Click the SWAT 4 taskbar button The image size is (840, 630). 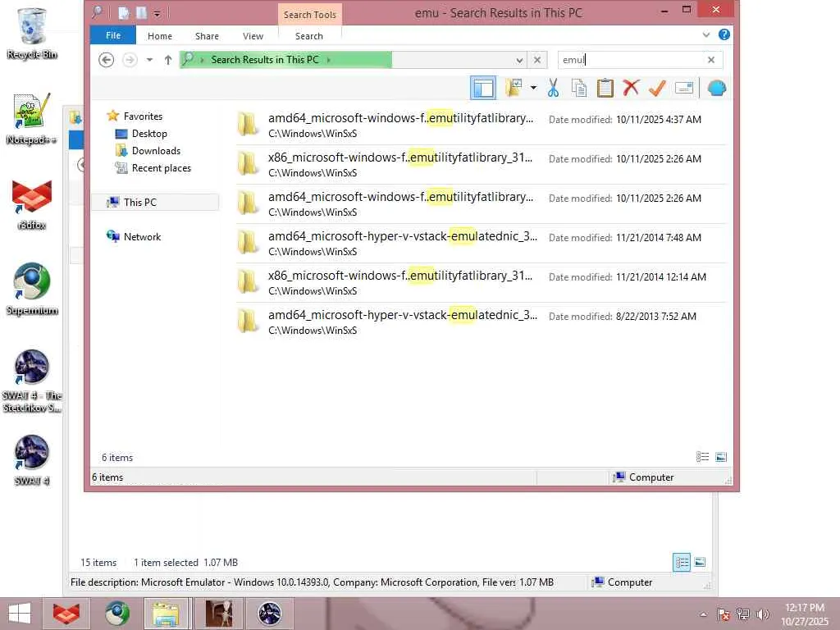(269, 614)
